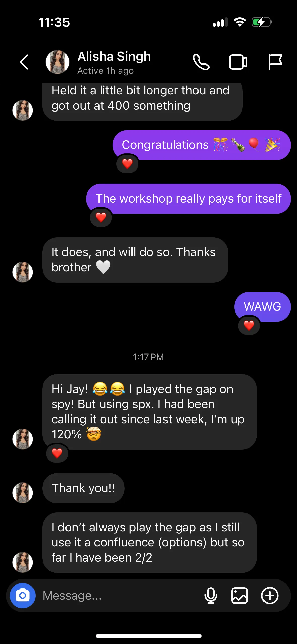Select the WAWG message bubble
297x644 pixels.
coord(262,307)
